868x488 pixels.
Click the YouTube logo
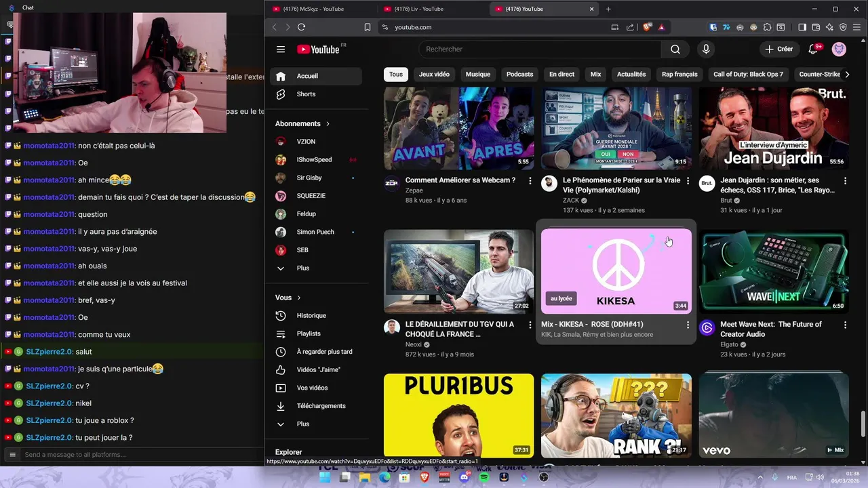[x=319, y=49]
